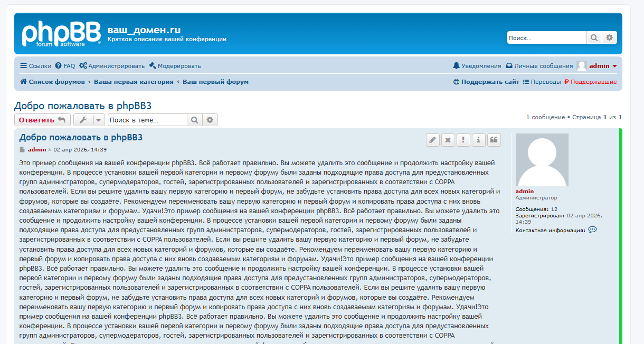Click the Ответить reply button

[x=42, y=120]
